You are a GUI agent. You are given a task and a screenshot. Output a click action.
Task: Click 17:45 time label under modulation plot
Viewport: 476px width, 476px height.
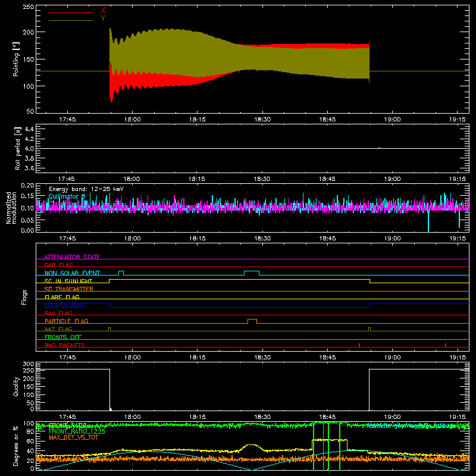(x=67, y=239)
